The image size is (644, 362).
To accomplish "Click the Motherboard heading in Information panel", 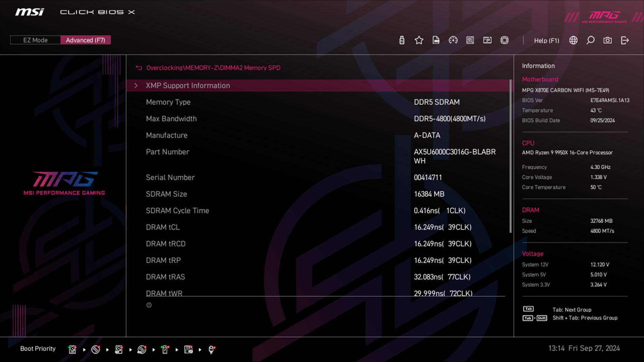I will pos(540,79).
